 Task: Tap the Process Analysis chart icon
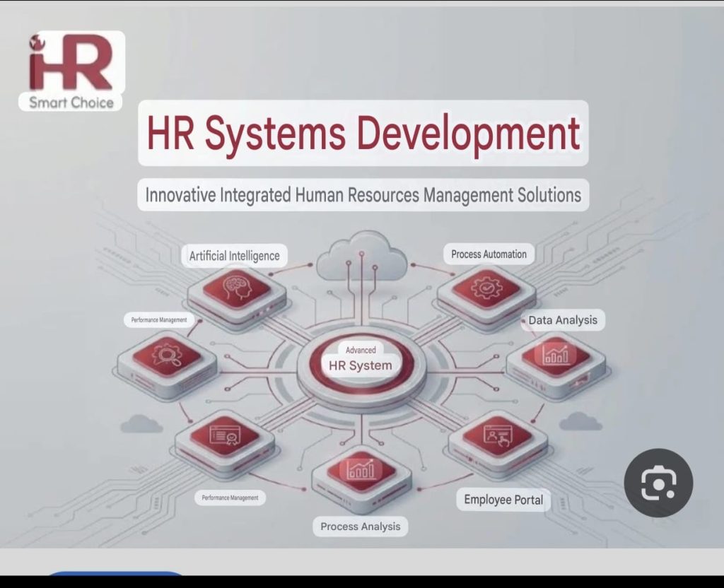pos(361,470)
